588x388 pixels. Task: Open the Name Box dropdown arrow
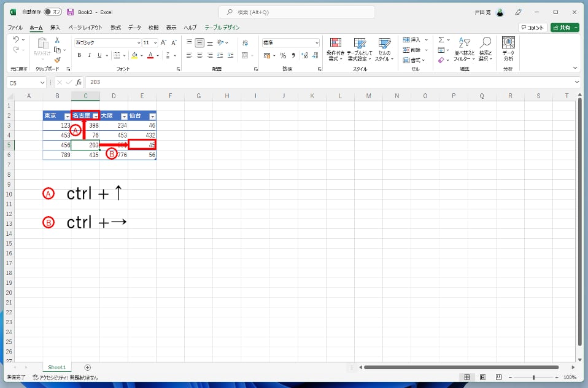pyautogui.click(x=42, y=82)
